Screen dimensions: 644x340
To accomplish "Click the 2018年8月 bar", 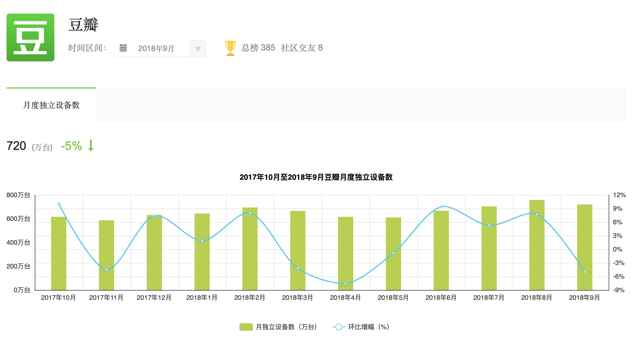I will [537, 245].
